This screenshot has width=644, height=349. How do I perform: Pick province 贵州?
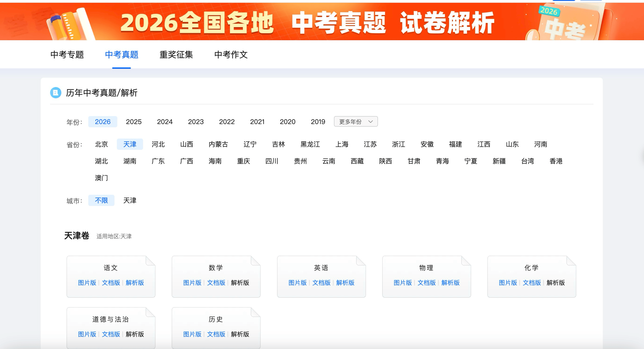tap(300, 161)
